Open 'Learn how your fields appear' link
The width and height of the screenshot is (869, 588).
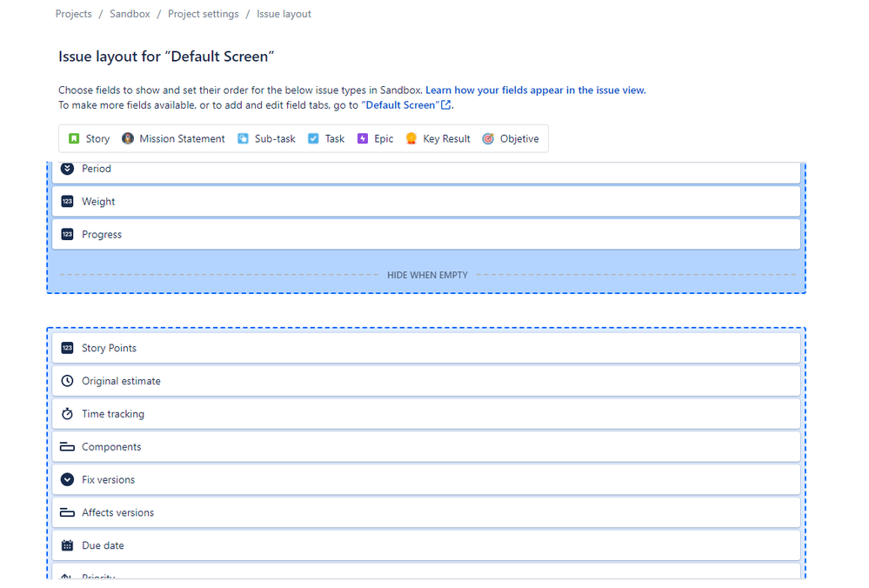point(535,90)
